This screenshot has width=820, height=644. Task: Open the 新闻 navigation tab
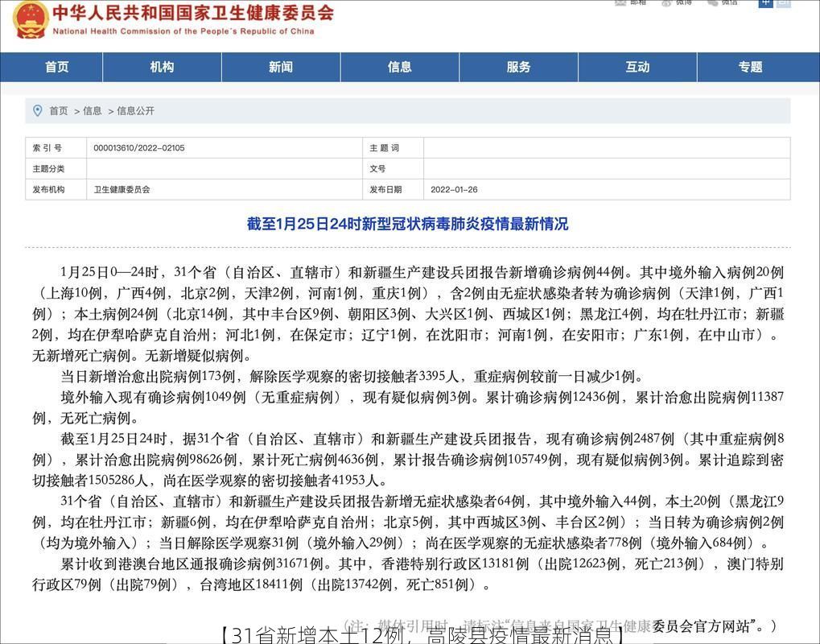click(x=280, y=68)
